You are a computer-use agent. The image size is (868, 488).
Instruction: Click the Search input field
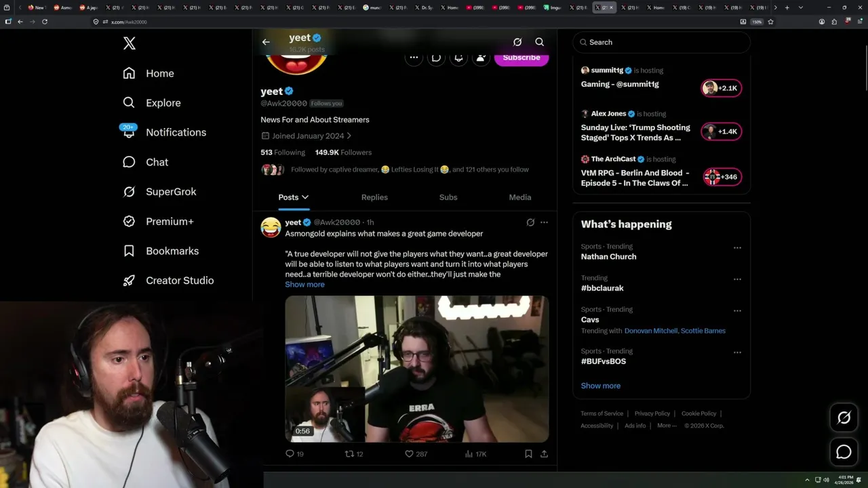point(661,42)
